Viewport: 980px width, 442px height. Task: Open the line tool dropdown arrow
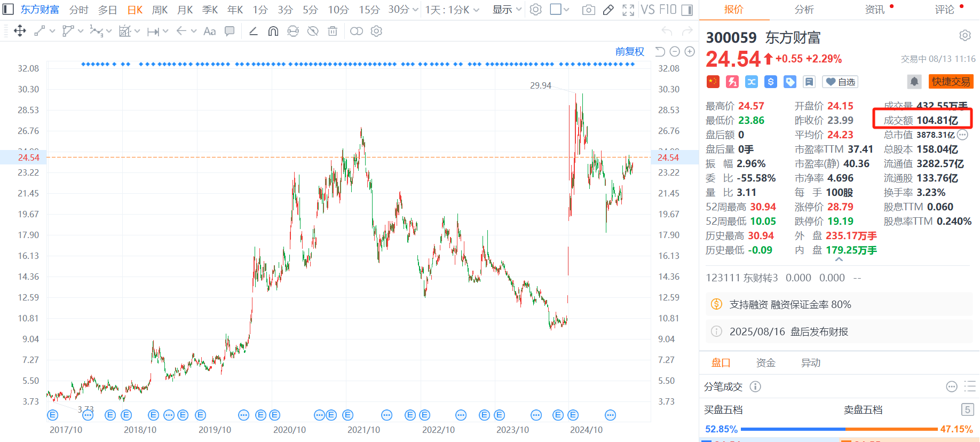coord(52,31)
